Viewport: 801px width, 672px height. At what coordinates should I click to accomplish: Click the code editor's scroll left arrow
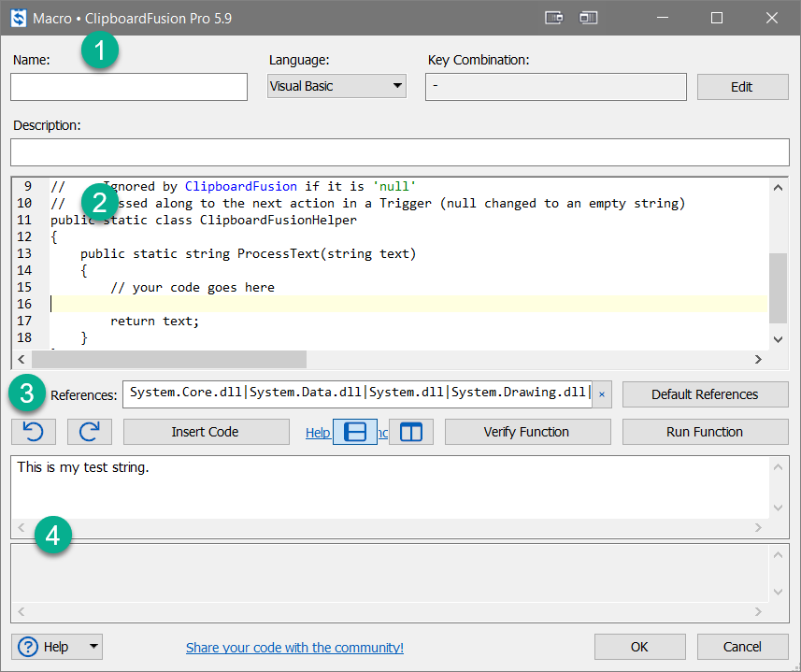coord(21,360)
